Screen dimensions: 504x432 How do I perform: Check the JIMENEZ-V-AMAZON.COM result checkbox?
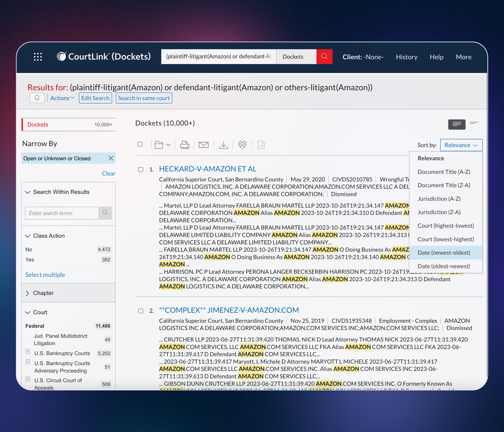[x=141, y=311]
